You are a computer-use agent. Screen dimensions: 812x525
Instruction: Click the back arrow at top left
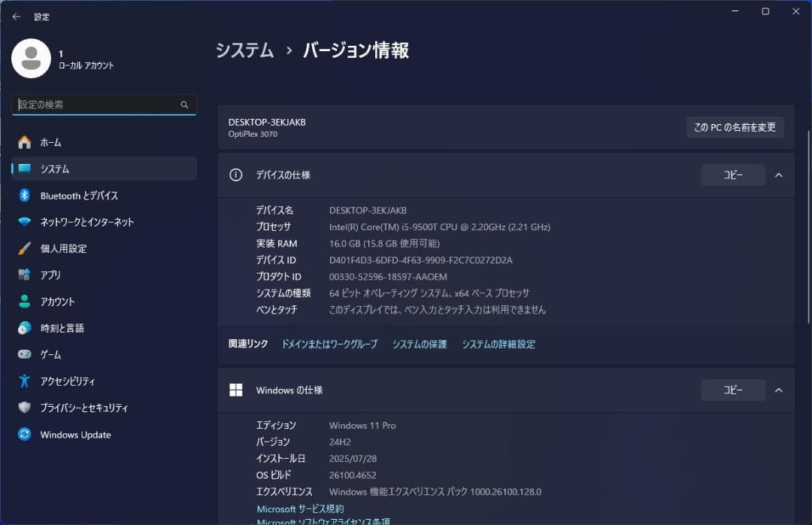[x=17, y=16]
